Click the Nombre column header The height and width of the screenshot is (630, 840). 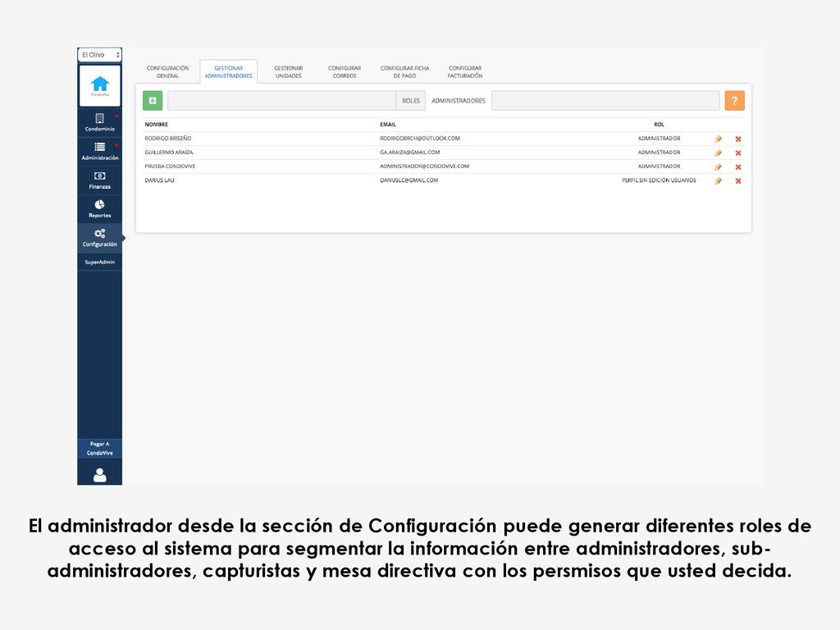click(157, 125)
